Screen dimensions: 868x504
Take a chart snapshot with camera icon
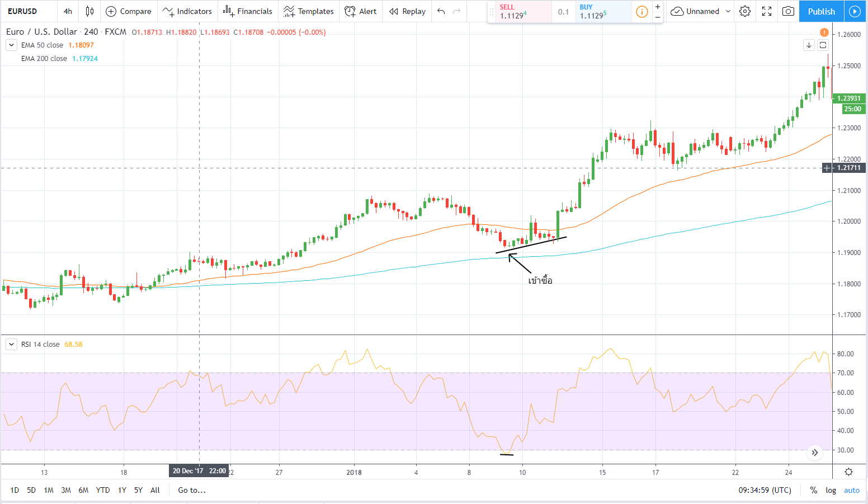tap(788, 11)
